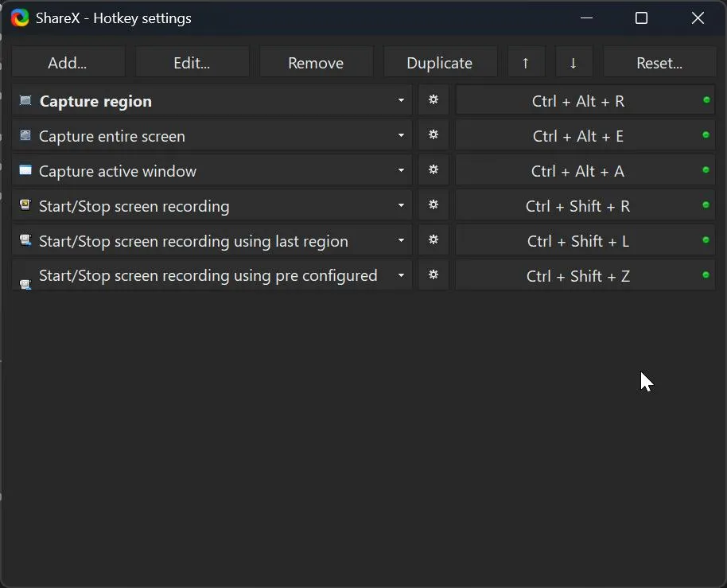Select the Capture entire screen row label
Image resolution: width=727 pixels, height=588 pixels.
point(111,136)
